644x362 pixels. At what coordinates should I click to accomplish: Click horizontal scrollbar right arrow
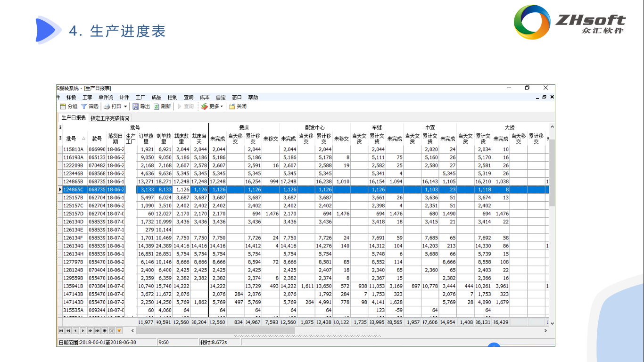coord(546,331)
